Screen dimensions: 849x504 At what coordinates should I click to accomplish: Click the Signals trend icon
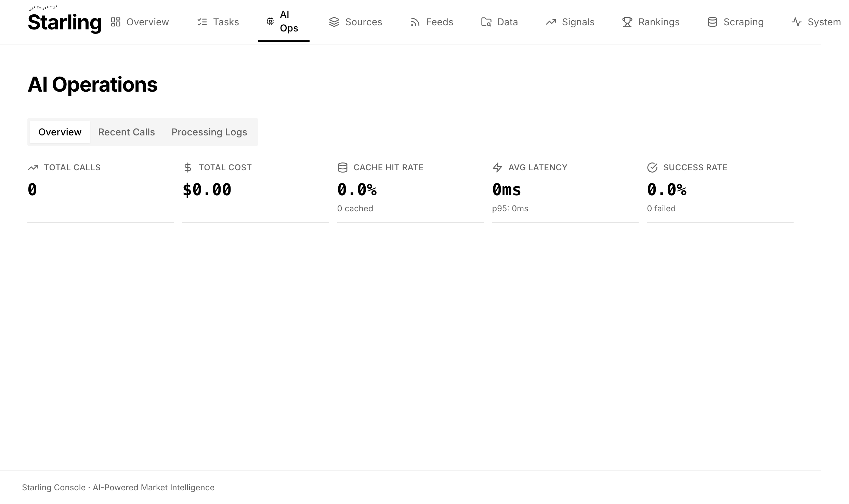(551, 22)
